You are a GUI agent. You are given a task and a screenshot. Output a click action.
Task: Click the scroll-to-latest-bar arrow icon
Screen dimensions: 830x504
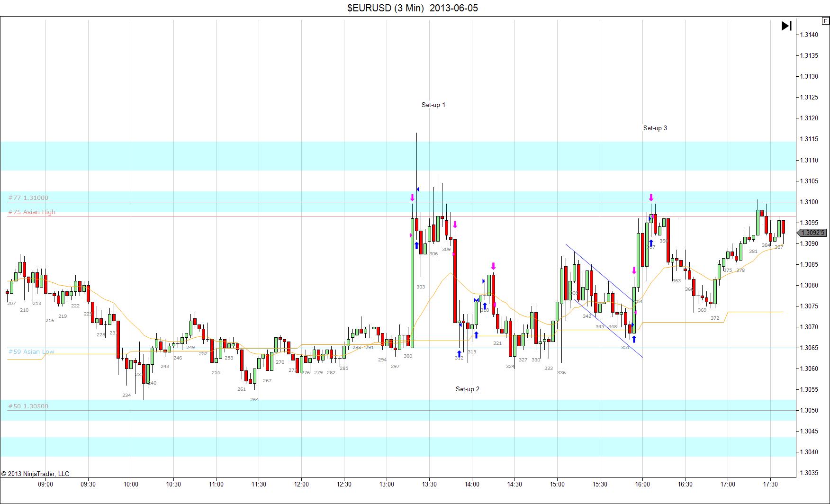[786, 26]
